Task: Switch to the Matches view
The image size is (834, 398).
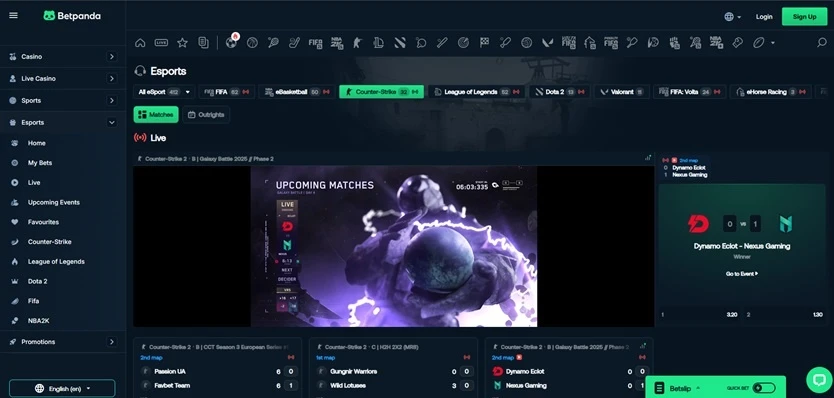Action: pos(156,114)
